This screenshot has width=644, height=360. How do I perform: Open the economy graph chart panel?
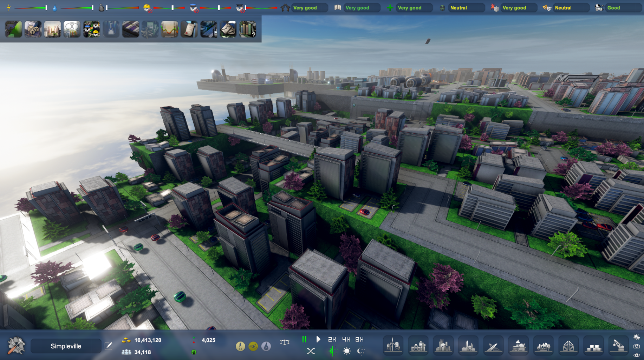pos(169,29)
